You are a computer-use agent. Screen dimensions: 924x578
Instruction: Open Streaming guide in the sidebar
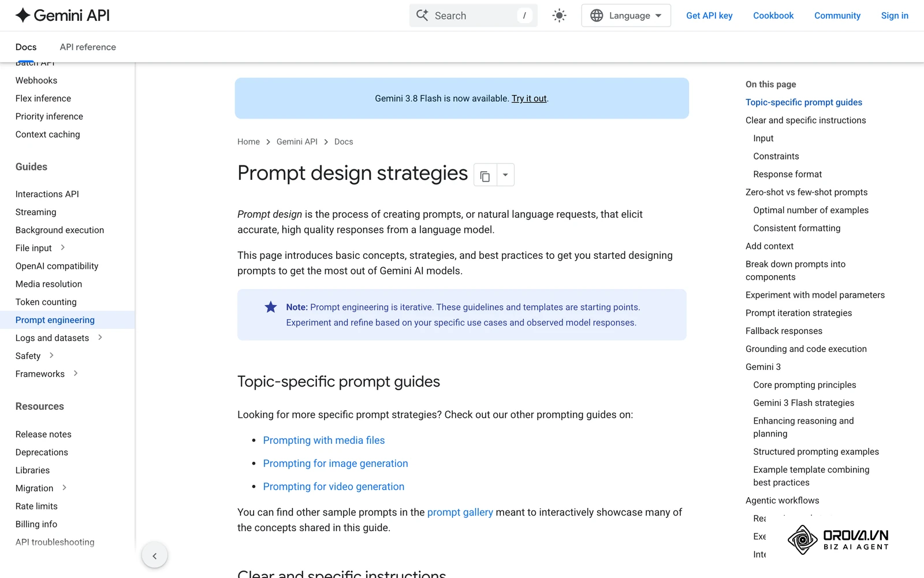pos(36,212)
